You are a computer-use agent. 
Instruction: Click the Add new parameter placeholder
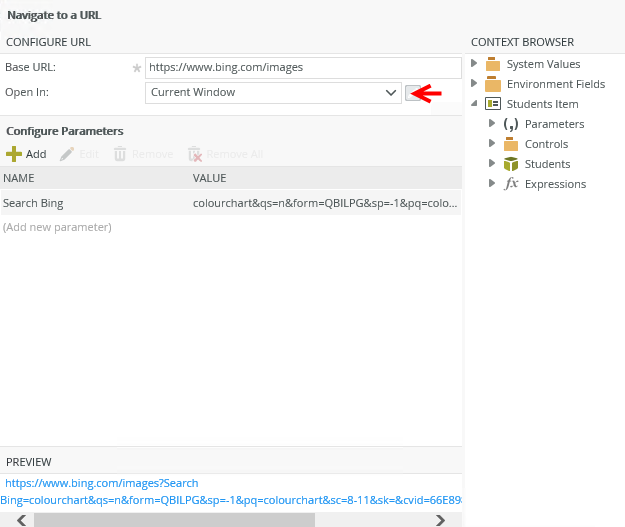click(x=57, y=227)
